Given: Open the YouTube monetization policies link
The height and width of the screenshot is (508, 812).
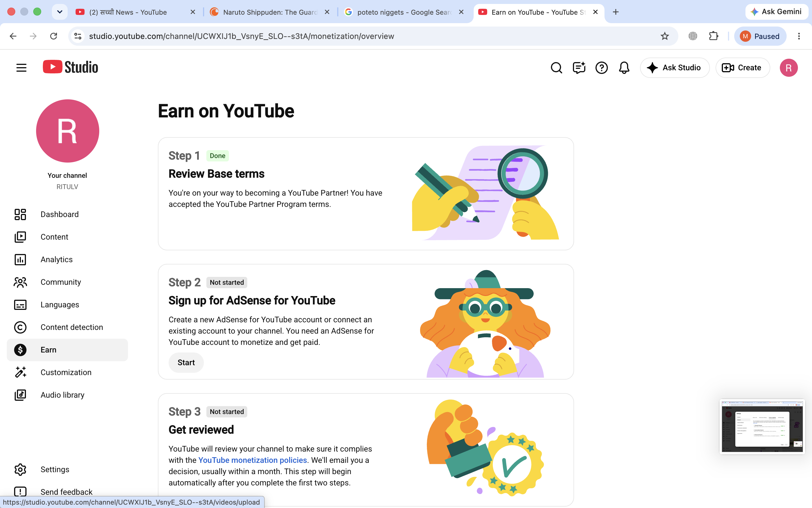Looking at the screenshot, I should tap(253, 460).
